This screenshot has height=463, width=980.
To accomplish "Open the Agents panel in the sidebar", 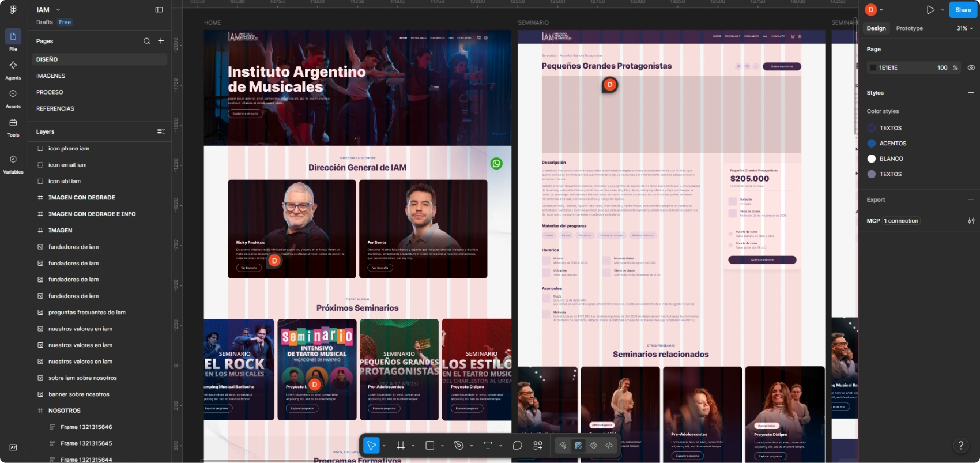I will click(13, 69).
